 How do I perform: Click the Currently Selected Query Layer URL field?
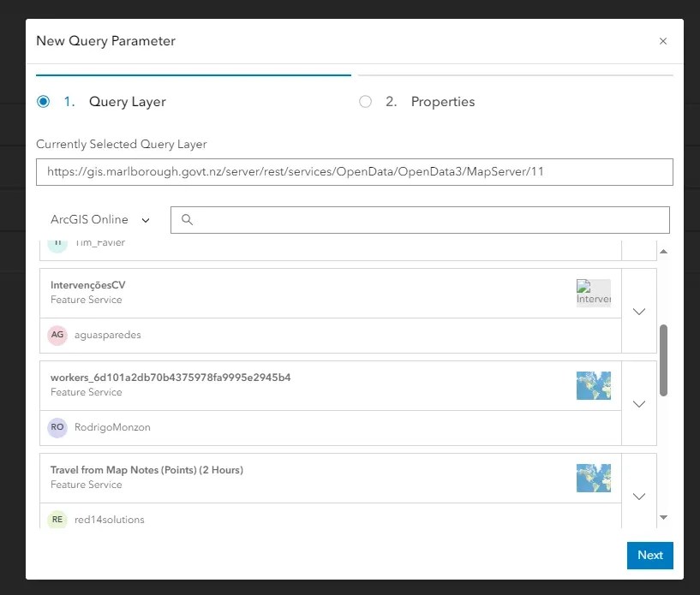pos(355,172)
